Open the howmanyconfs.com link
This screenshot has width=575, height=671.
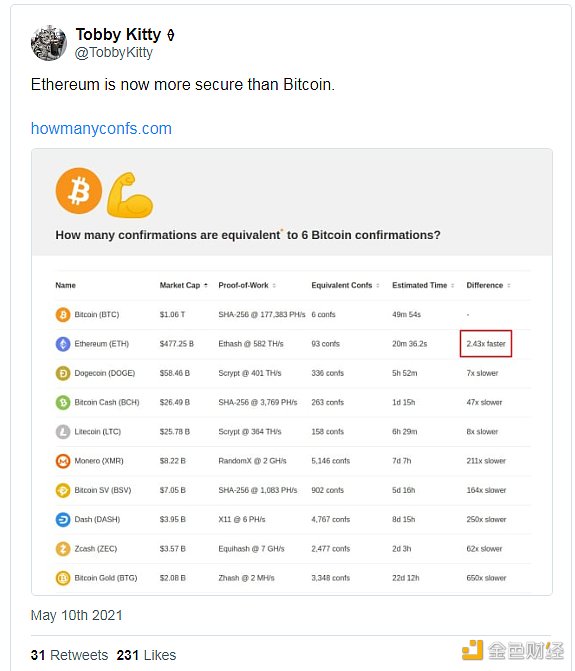tap(101, 128)
